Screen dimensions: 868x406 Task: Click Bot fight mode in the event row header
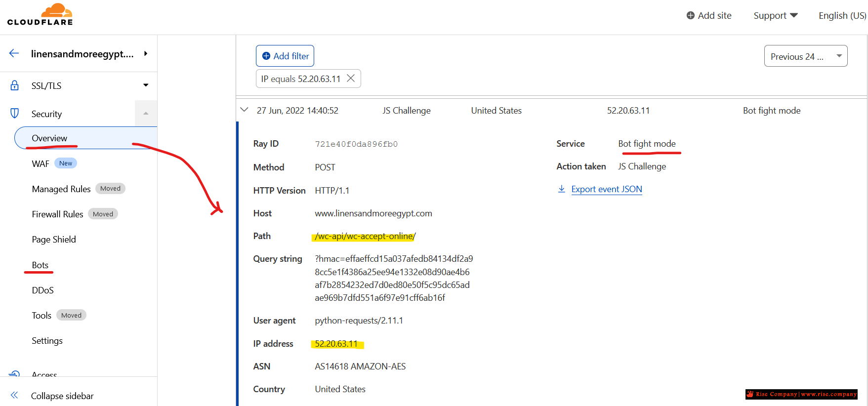(x=772, y=111)
